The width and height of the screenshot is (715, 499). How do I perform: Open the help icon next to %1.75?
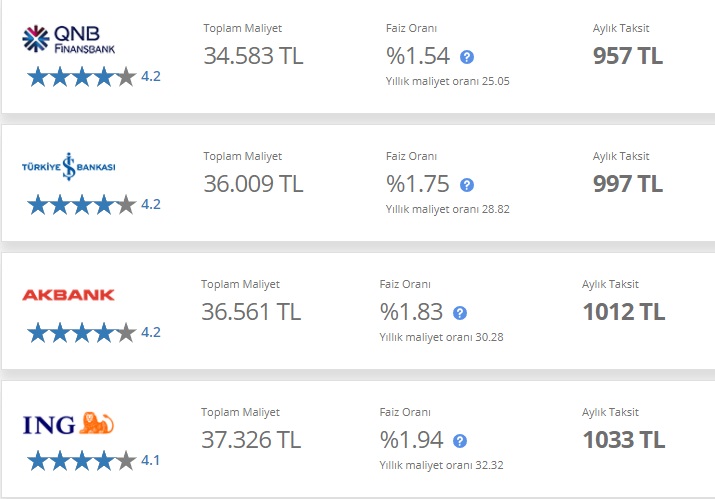(466, 185)
